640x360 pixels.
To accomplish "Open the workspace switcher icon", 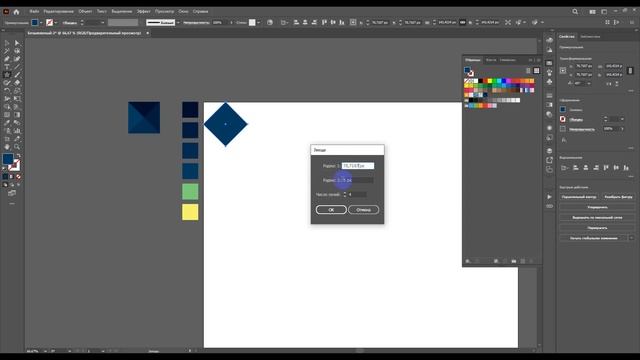I will tap(604, 11).
